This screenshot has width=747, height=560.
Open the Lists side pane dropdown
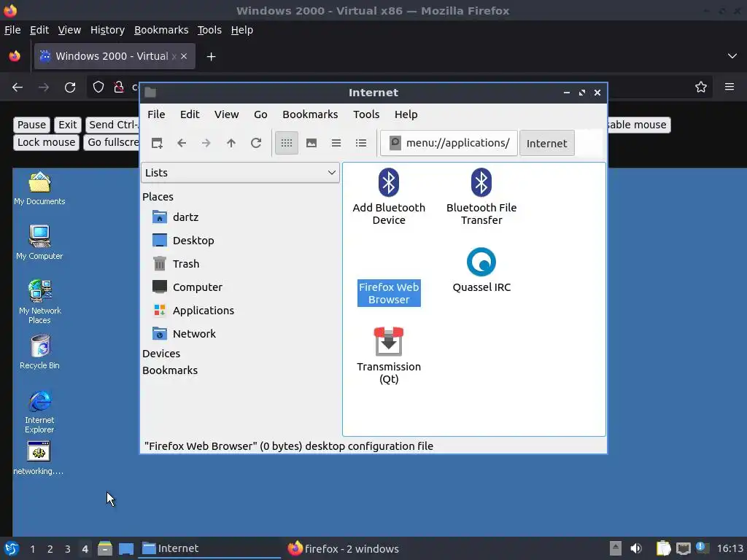240,172
